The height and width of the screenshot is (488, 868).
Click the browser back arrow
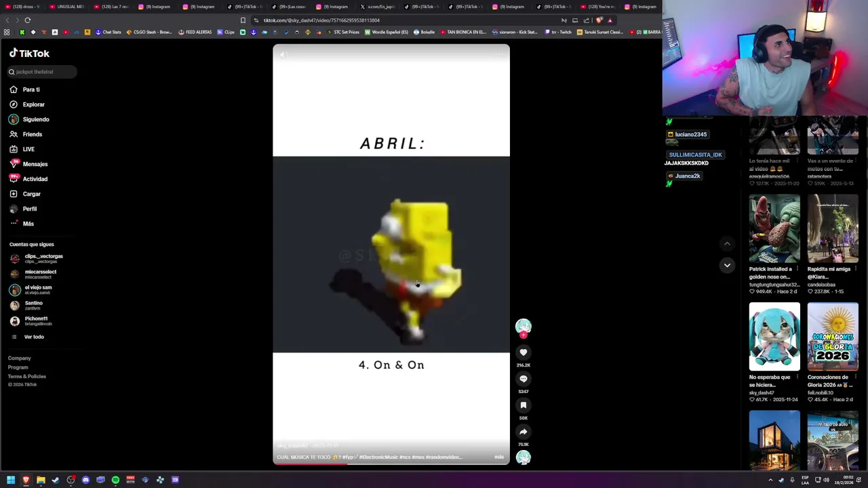pyautogui.click(x=7, y=20)
